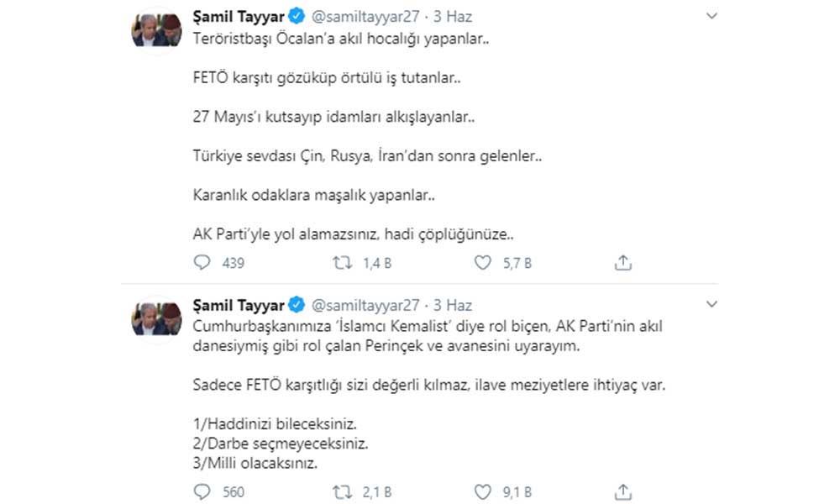
Task: Open tweet text beginning 'Cumhurbaşkanımıza'
Action: (x=428, y=334)
